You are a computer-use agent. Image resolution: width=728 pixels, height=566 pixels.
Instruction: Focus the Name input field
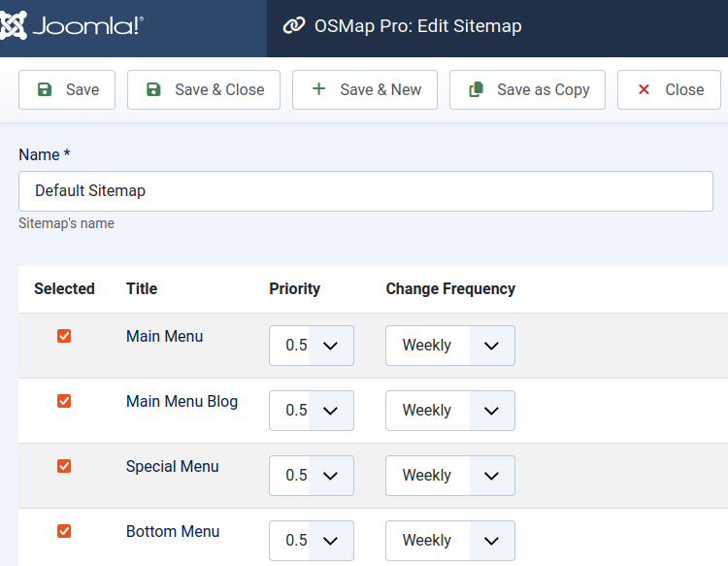[x=366, y=191]
